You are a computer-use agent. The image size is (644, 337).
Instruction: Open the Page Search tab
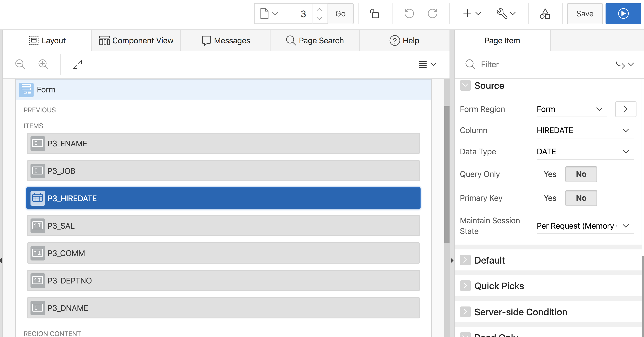click(315, 40)
